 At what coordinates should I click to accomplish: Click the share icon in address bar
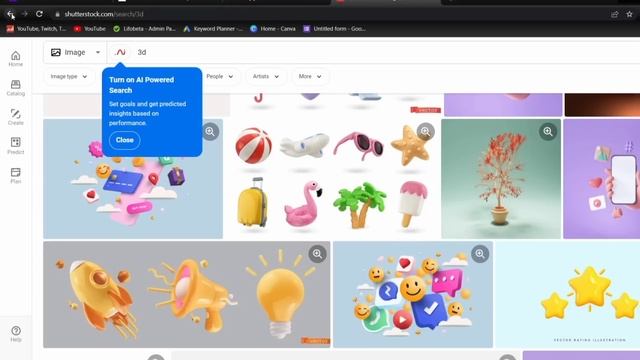pos(615,14)
